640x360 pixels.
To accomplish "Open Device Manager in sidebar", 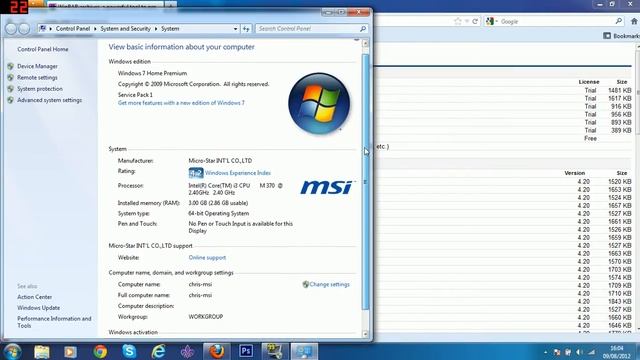I will pyautogui.click(x=37, y=66).
